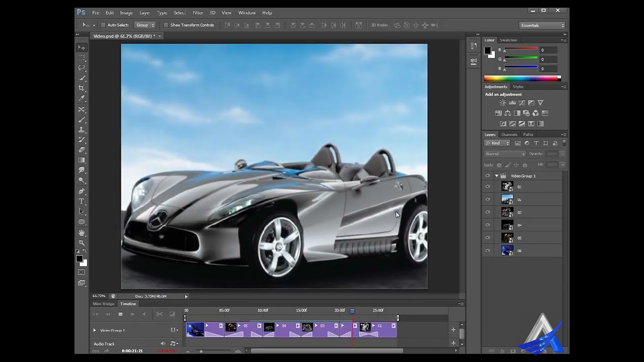Filter layers by type layers icon
This screenshot has width=644, height=362.
point(536,143)
